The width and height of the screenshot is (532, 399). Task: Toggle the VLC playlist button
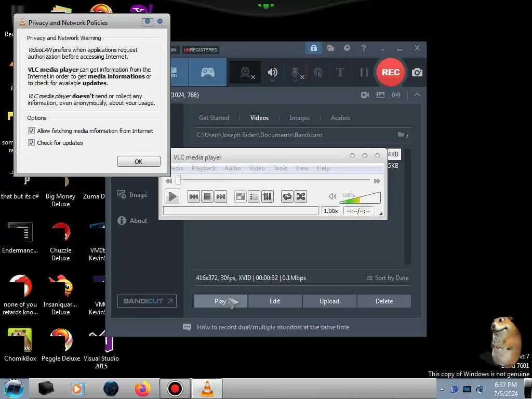pyautogui.click(x=254, y=196)
